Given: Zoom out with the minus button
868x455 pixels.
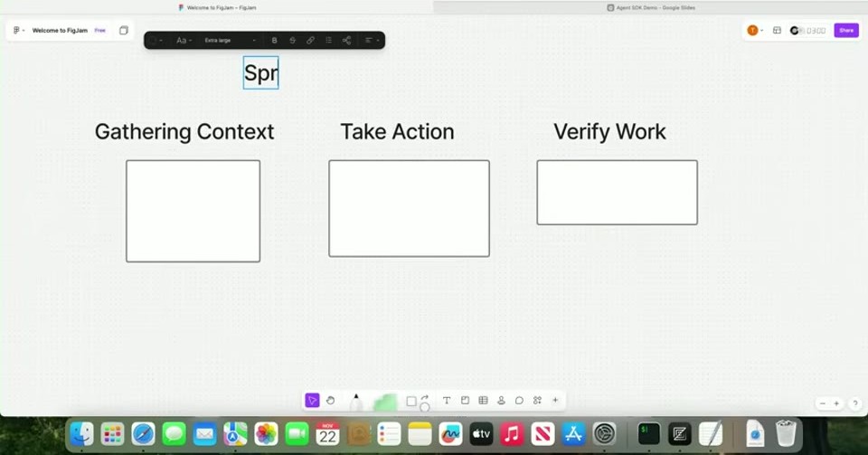Looking at the screenshot, I should [x=822, y=403].
